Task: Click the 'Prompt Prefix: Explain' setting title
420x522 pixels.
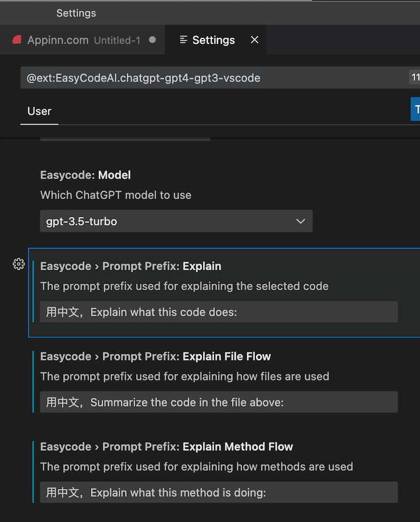Action: coord(130,266)
